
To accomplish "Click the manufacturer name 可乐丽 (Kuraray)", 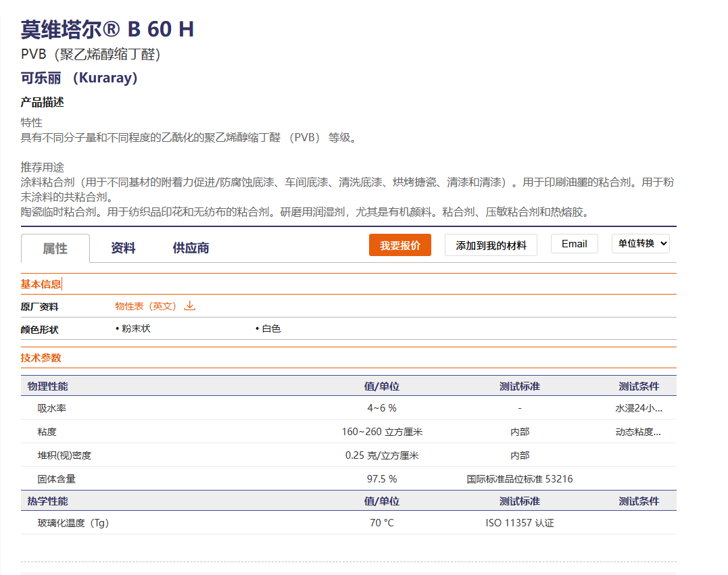I will point(79,78).
